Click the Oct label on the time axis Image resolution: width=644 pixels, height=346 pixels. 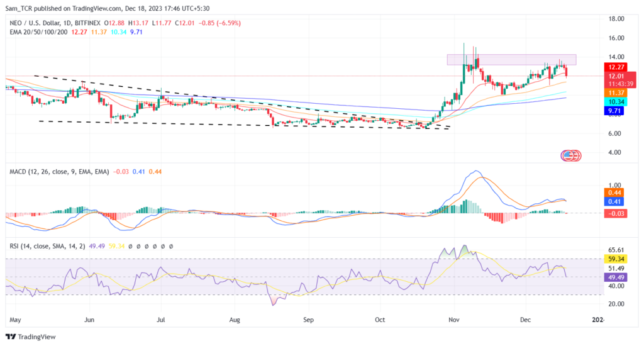click(x=380, y=320)
